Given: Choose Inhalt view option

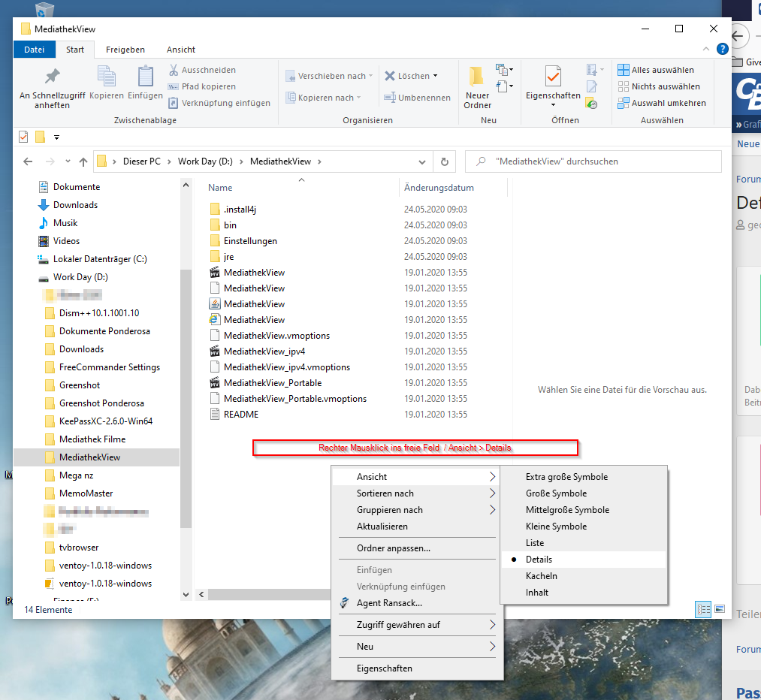Looking at the screenshot, I should point(584,593).
